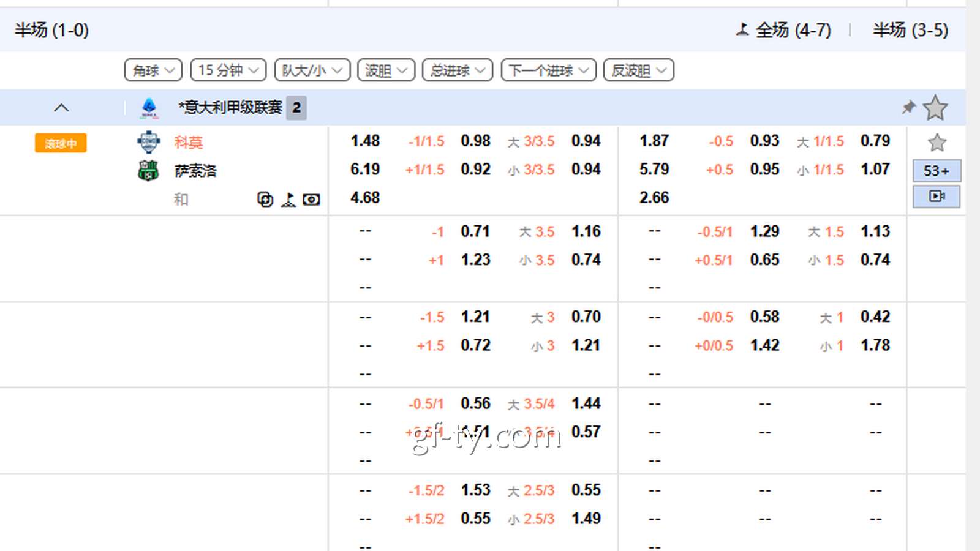
Task: Show more markets with the 53+ button
Action: click(x=937, y=171)
